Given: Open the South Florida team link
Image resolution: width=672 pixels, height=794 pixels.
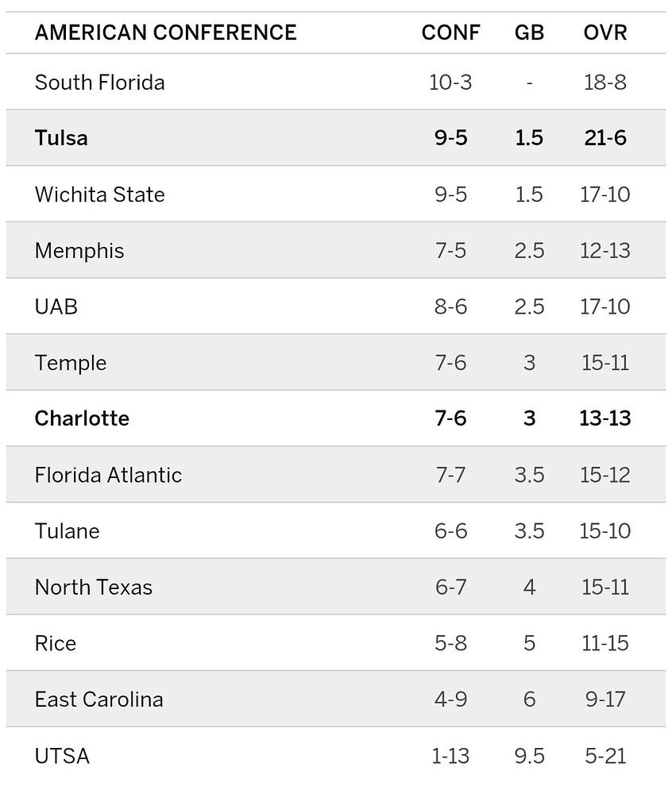Looking at the screenshot, I should (99, 83).
